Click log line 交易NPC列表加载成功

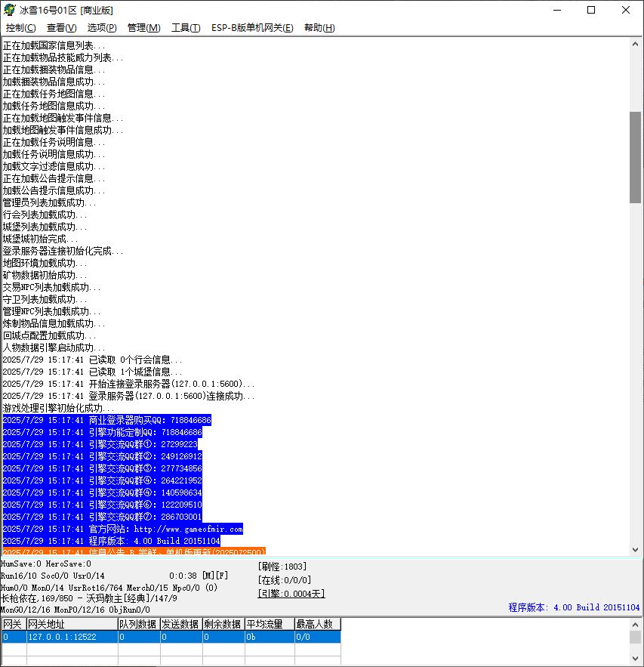[51, 288]
